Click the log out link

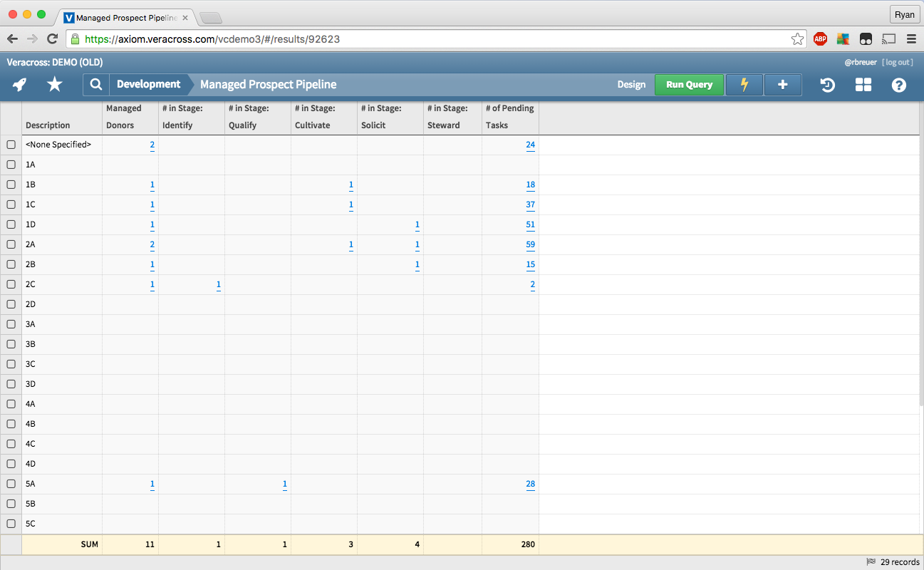click(x=898, y=63)
